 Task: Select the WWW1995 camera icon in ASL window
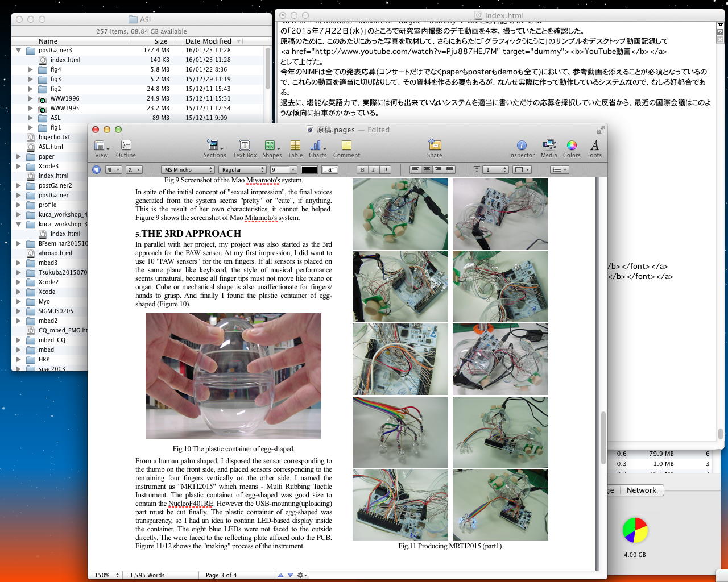42,108
